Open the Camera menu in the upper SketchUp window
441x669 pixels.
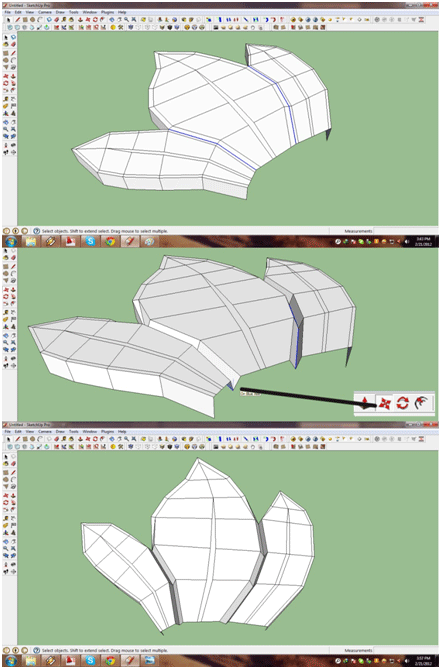click(x=45, y=12)
